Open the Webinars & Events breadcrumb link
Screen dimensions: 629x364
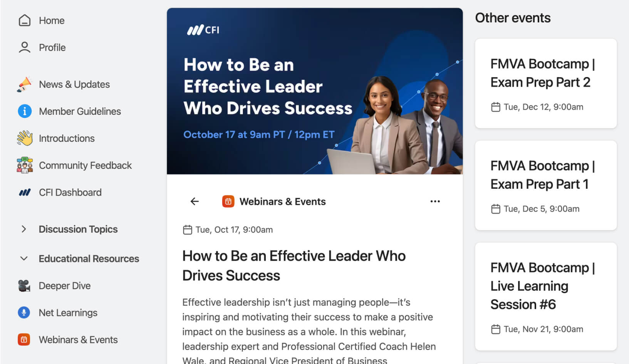(282, 201)
